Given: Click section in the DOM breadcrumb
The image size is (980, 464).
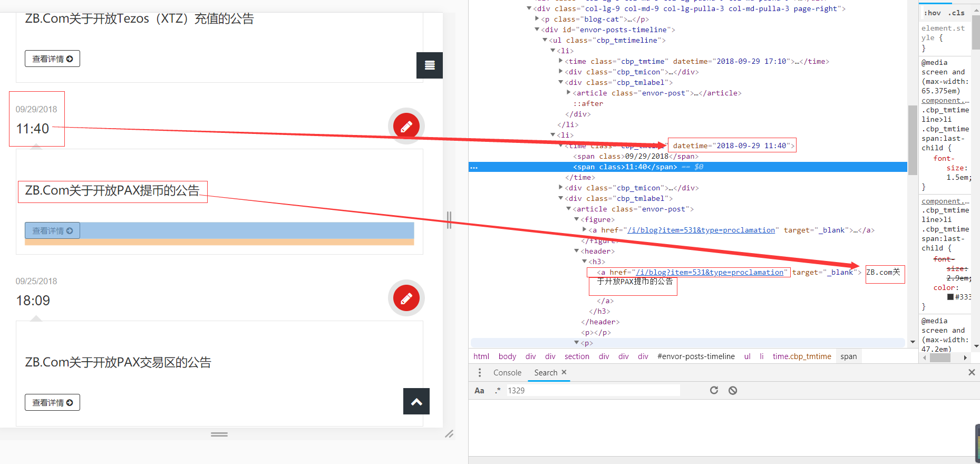Looking at the screenshot, I should pos(577,356).
